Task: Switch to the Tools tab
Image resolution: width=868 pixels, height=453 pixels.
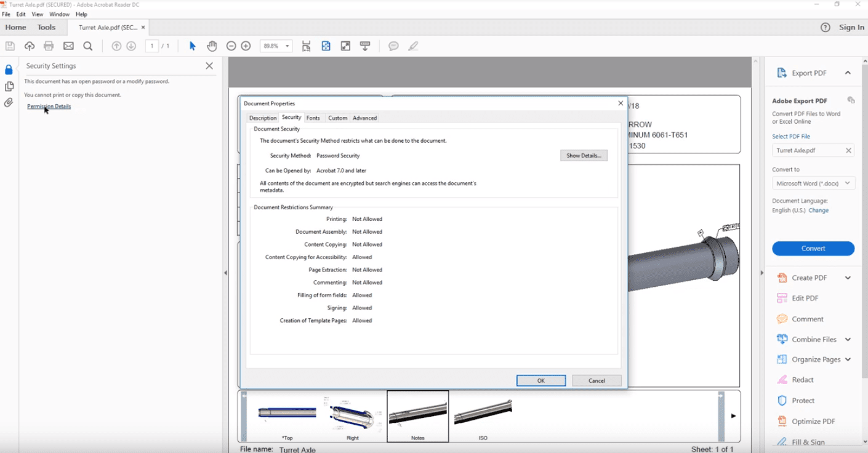Action: pyautogui.click(x=46, y=27)
